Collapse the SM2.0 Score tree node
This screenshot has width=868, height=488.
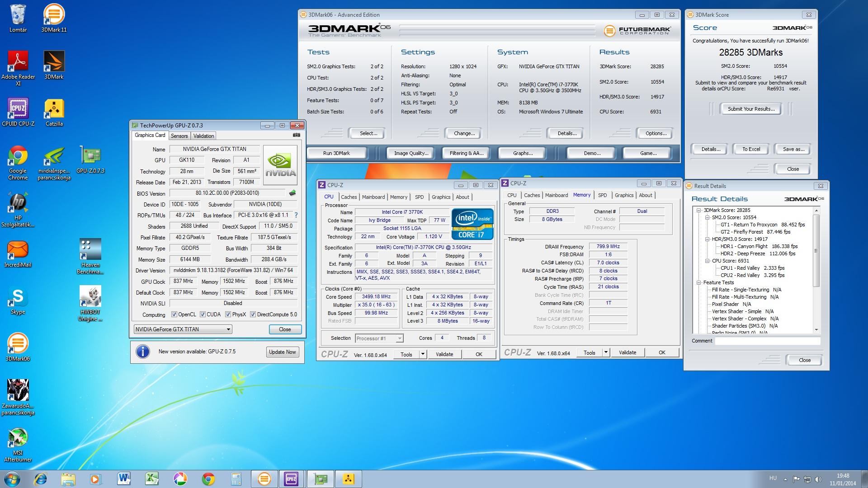708,217
